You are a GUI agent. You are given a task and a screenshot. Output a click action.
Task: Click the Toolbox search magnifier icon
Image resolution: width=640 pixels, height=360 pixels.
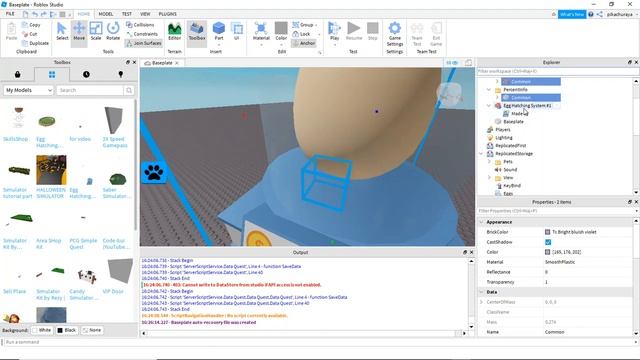(x=129, y=90)
